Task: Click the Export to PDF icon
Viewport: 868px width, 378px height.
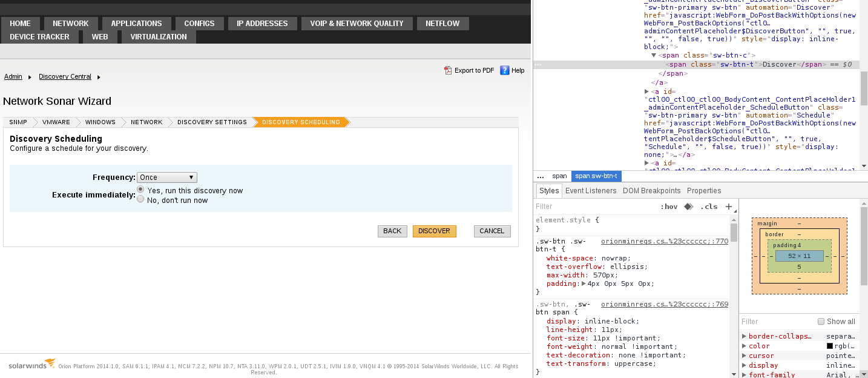Action: tap(448, 70)
